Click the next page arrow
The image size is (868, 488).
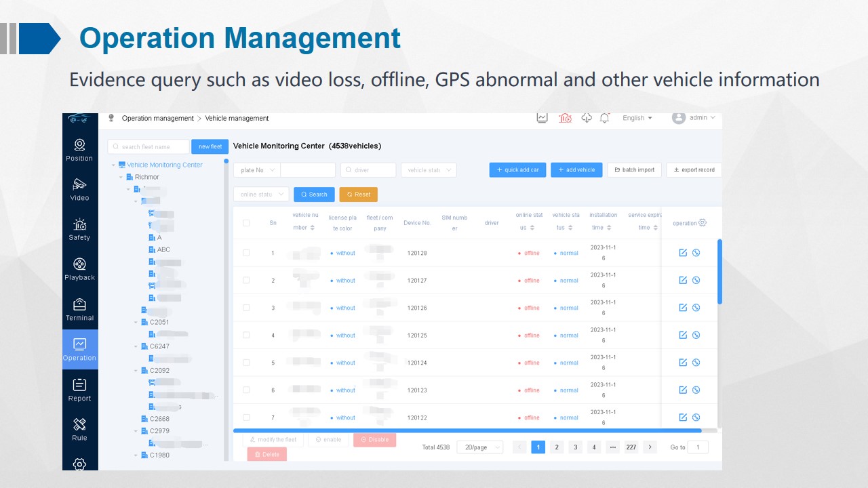[x=650, y=447]
